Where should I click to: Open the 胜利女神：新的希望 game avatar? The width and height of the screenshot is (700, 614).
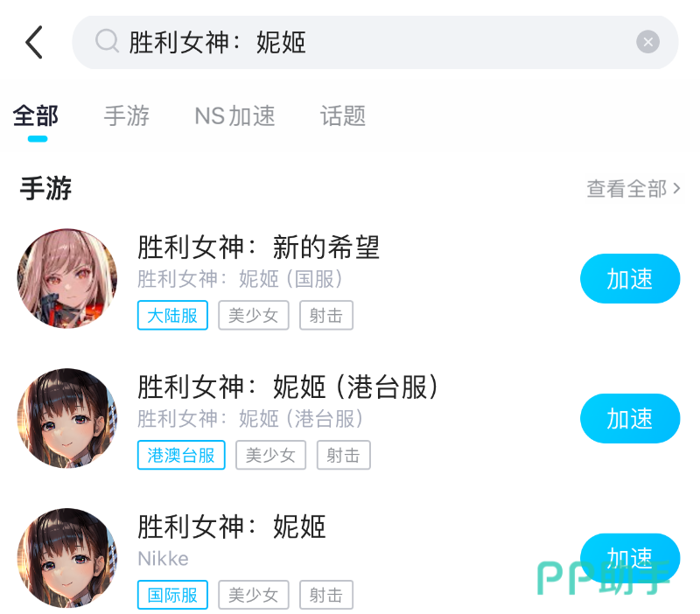[x=67, y=278]
